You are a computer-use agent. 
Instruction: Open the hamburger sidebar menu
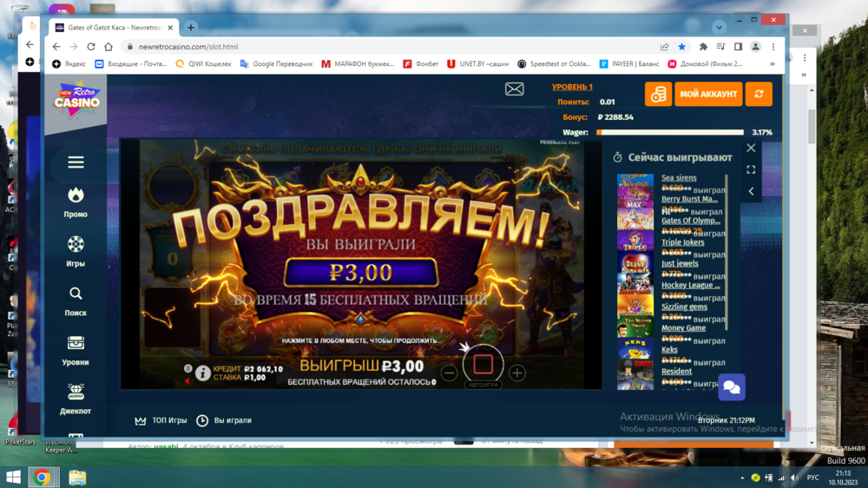(x=76, y=162)
